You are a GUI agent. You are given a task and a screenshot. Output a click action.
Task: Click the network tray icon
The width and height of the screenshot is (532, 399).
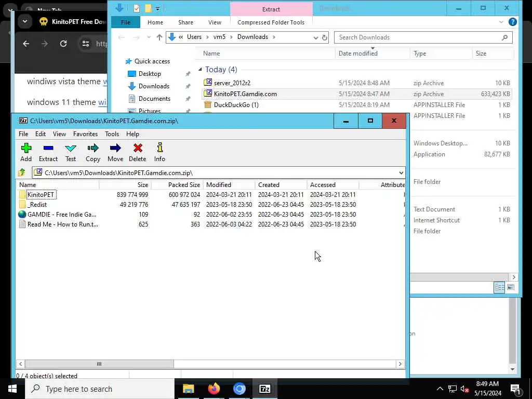[x=453, y=389]
